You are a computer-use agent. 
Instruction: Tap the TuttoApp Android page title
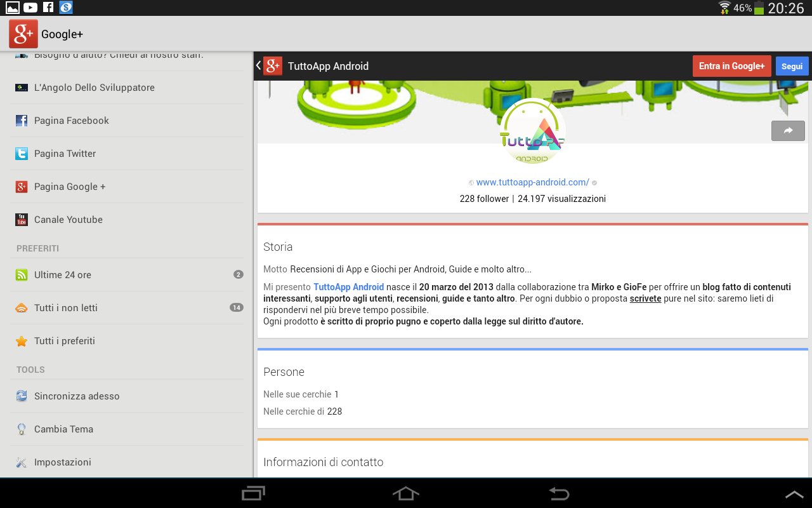(328, 66)
